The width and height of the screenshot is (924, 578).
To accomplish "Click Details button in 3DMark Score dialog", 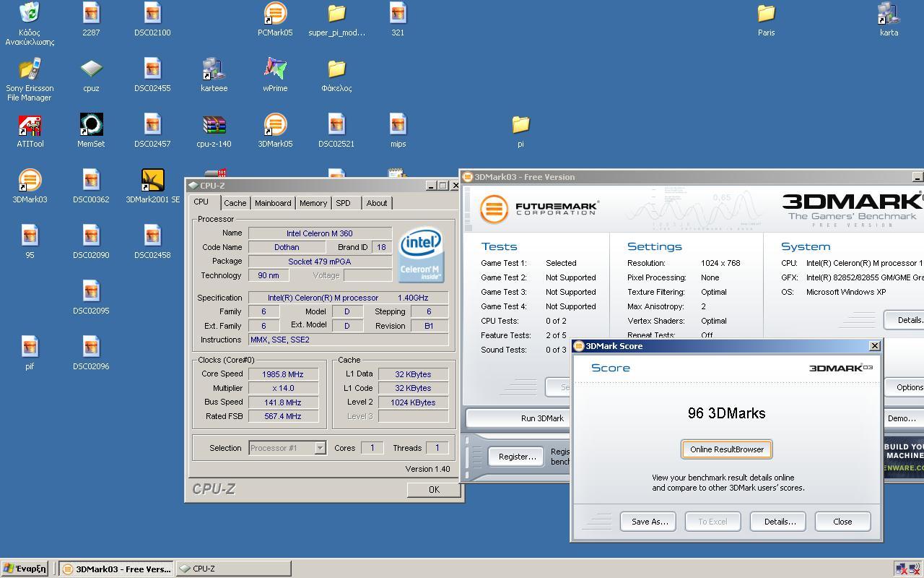I will coord(778,522).
